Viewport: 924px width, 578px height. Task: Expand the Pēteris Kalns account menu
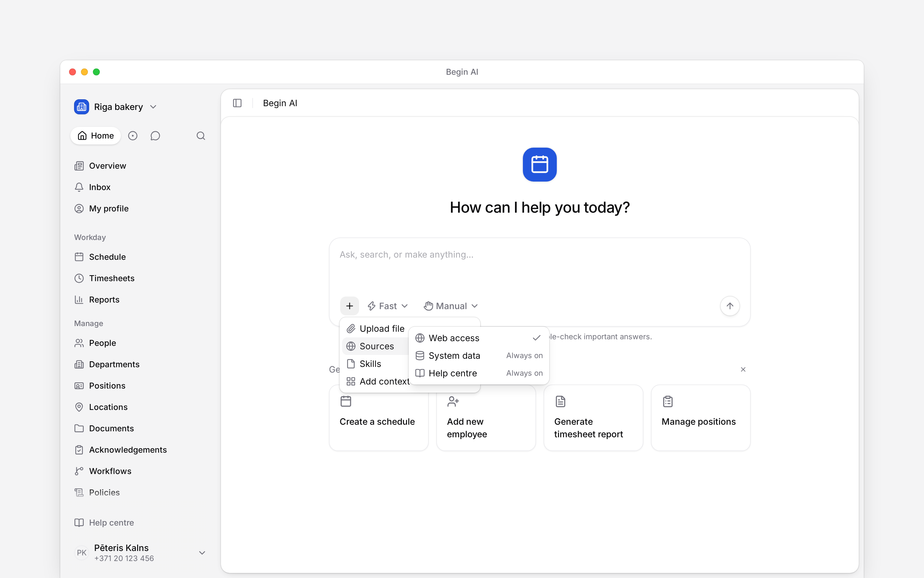[x=141, y=552]
